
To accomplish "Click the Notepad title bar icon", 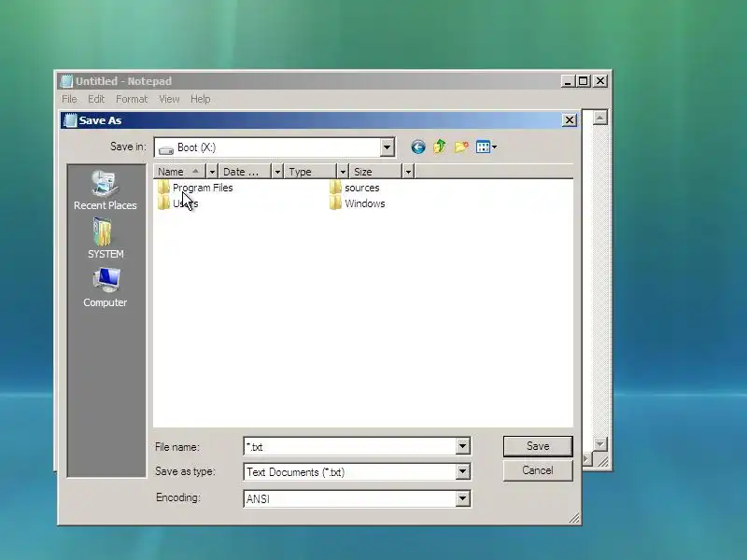I will click(x=66, y=81).
